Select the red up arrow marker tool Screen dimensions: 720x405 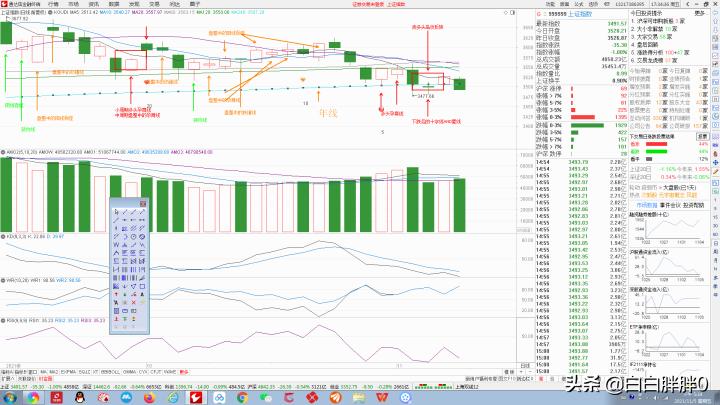pyautogui.click(x=116, y=294)
